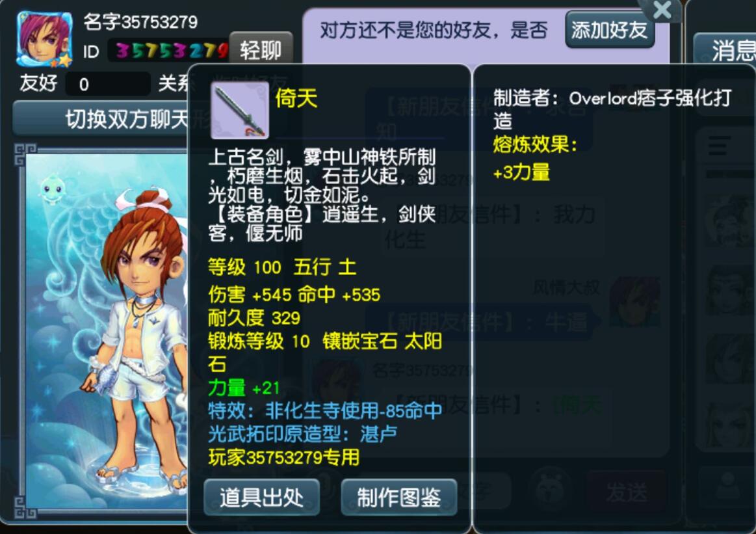The width and height of the screenshot is (756, 534).
Task: Click 添加好友 to add friend
Action: 610,30
